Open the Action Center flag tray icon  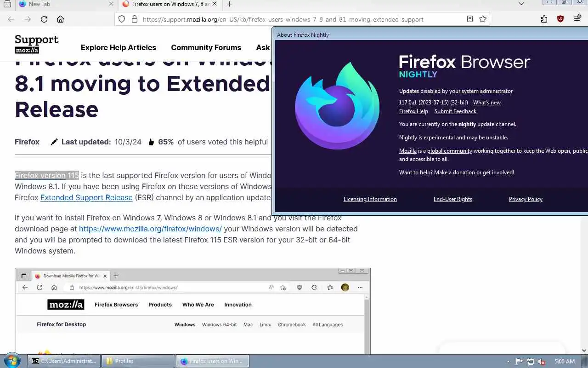[x=519, y=362]
